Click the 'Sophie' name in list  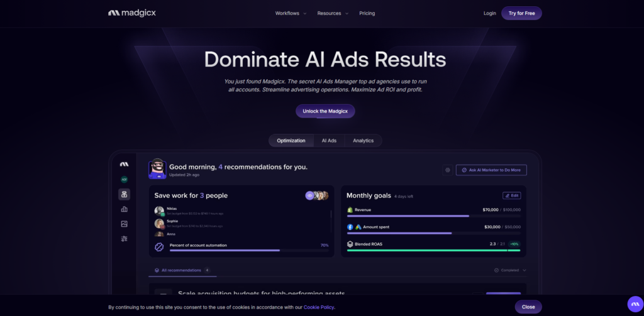(x=172, y=221)
